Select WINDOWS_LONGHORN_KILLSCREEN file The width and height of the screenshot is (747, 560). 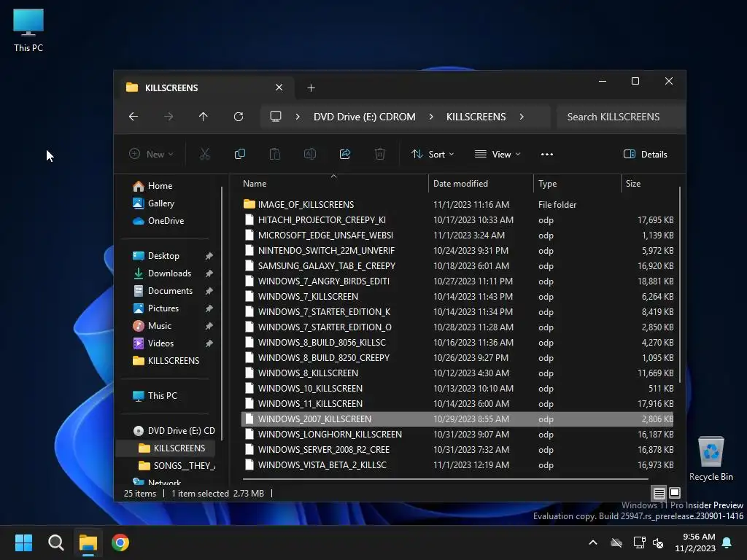tap(457, 435)
